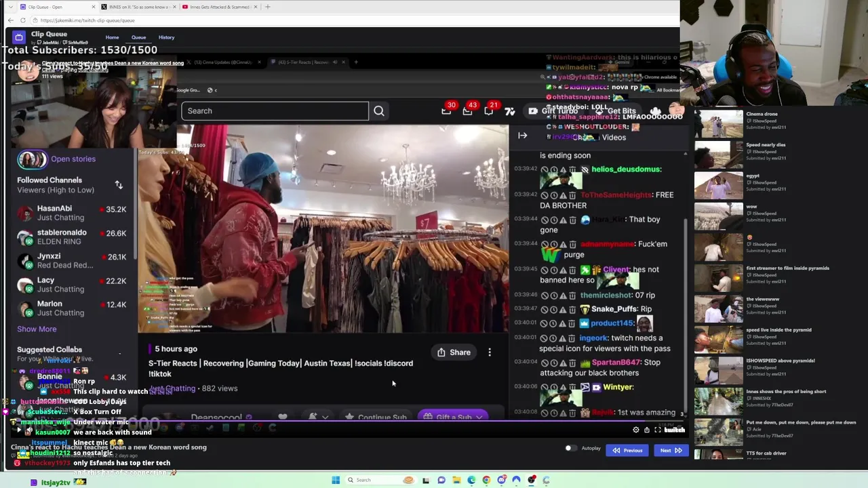Click the delete icon on Snake_Puffs' message

(572, 309)
